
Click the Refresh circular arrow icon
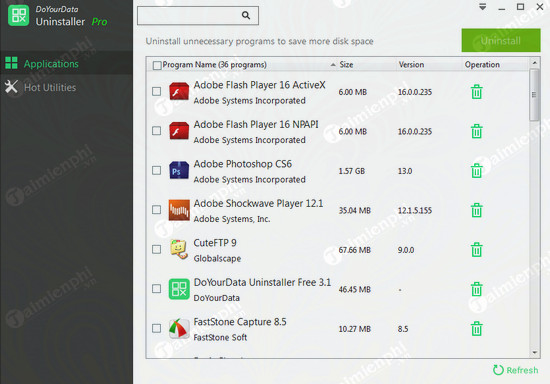[x=498, y=370]
